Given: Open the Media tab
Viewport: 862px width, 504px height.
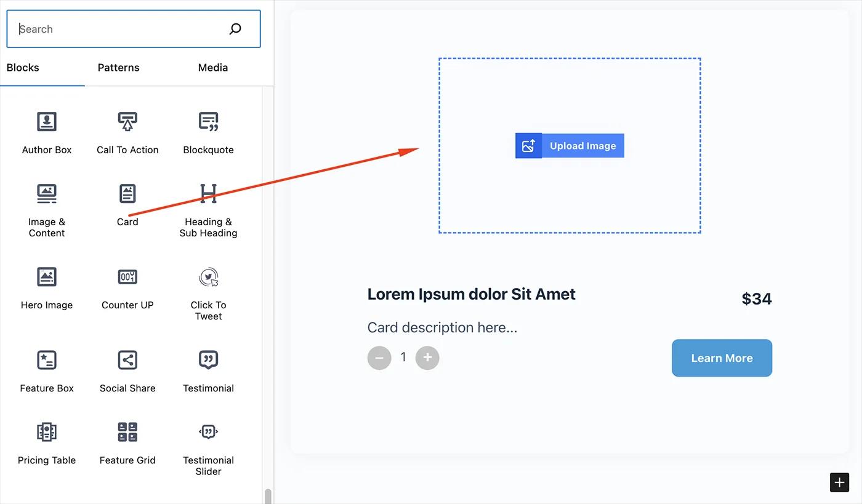Looking at the screenshot, I should (212, 68).
